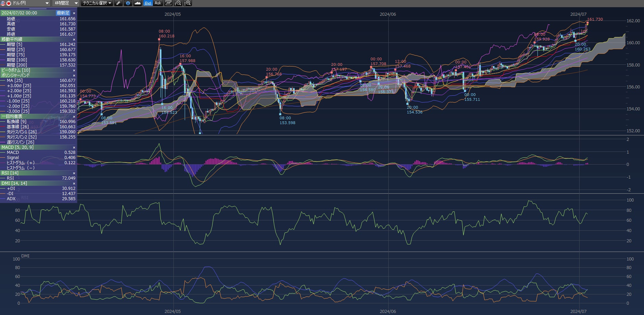
Task: Select the pencil drawing tool
Action: pos(118,3)
